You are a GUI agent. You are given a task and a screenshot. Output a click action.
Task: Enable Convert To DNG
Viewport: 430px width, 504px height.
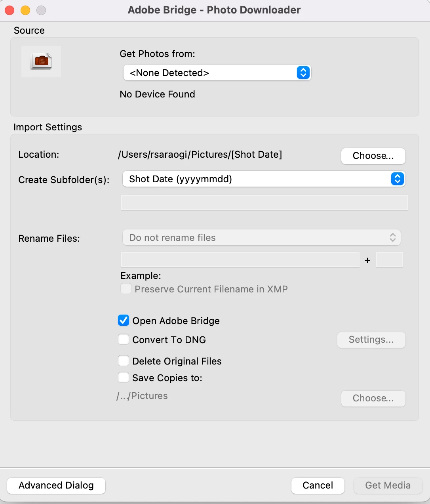(124, 340)
